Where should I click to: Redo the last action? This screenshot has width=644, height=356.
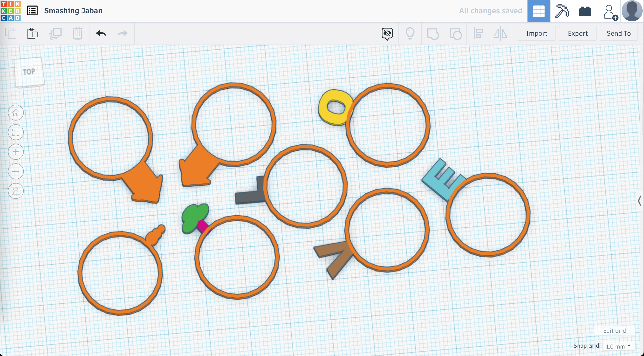coord(123,33)
